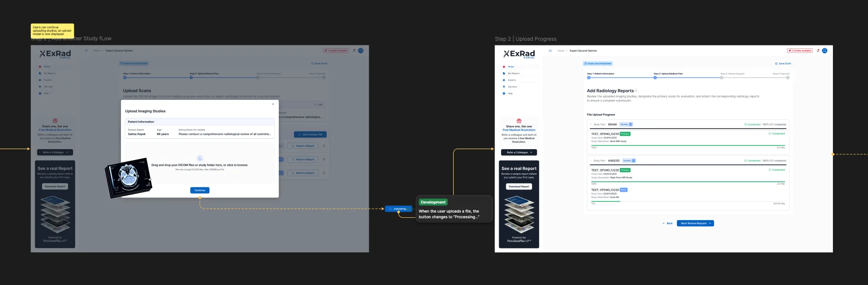Click Continue button in Upload Imaging Studies modal
Screen dimensions: 868x285
(200, 190)
